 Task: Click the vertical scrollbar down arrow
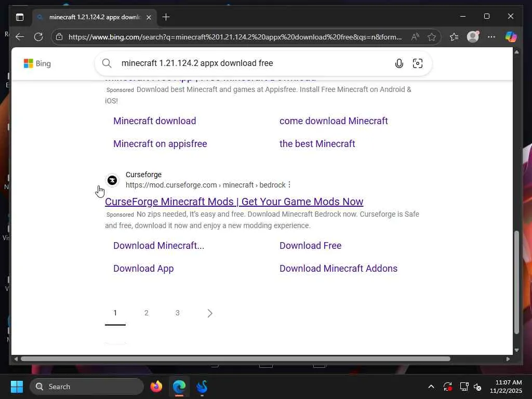516,350
